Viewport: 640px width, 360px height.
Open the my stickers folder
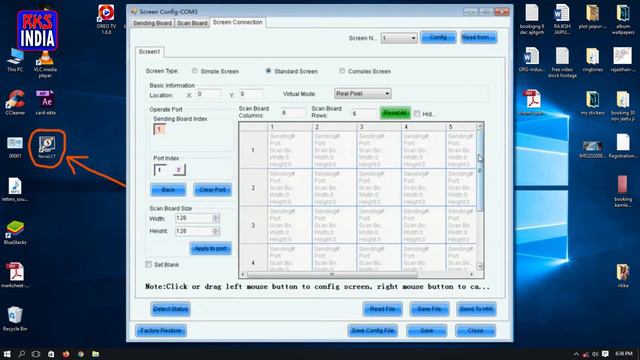(593, 103)
